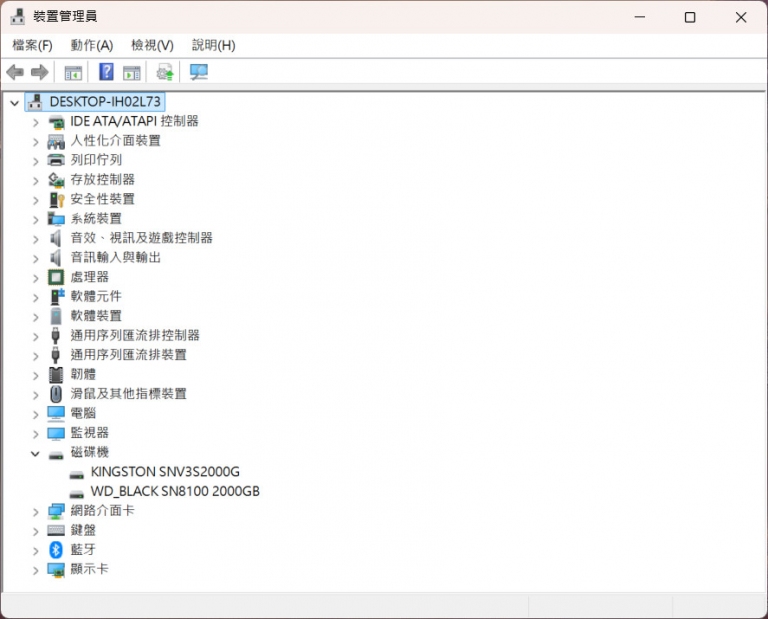Select the 人性化介面裝置 category label

(116, 141)
